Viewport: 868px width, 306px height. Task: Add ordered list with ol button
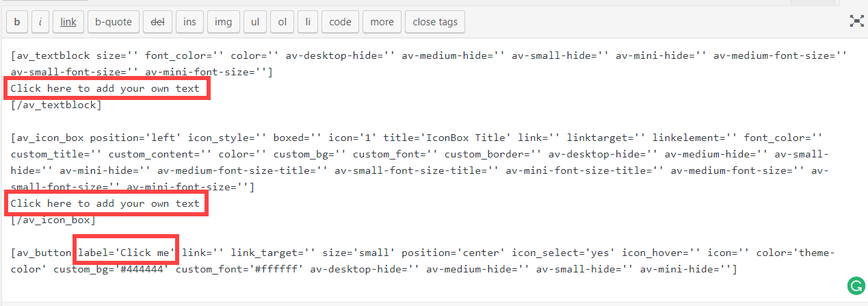[282, 22]
